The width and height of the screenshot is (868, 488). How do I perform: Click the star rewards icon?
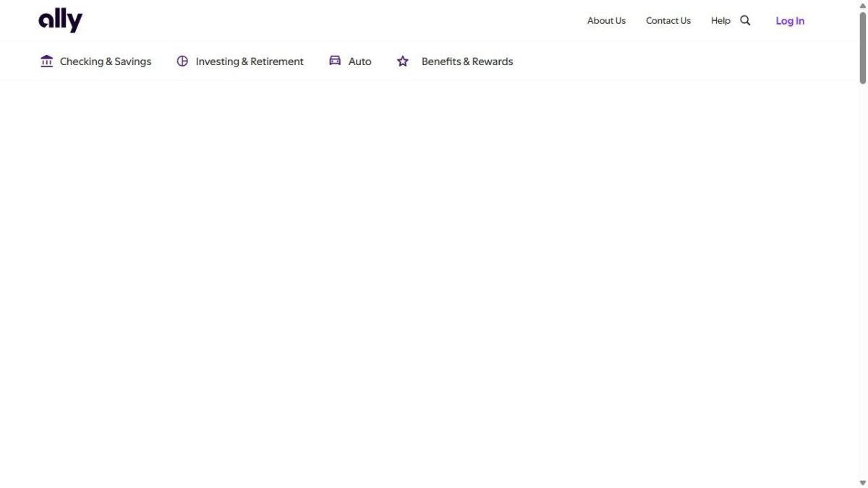pyautogui.click(x=403, y=61)
